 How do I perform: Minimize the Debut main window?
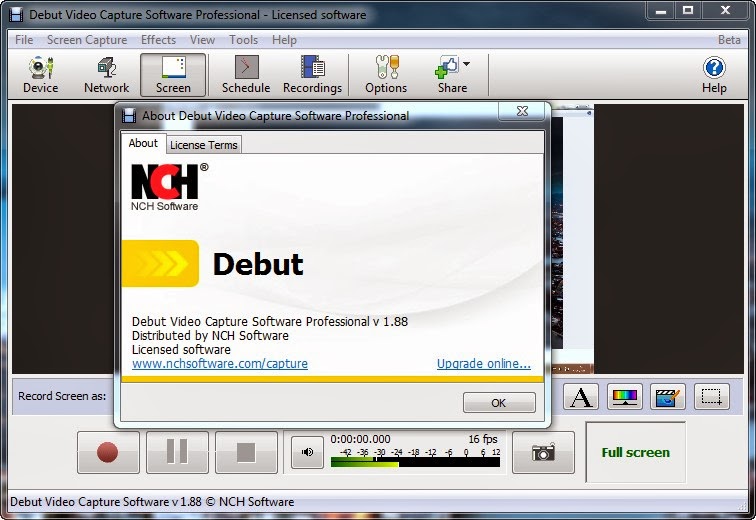coord(661,11)
